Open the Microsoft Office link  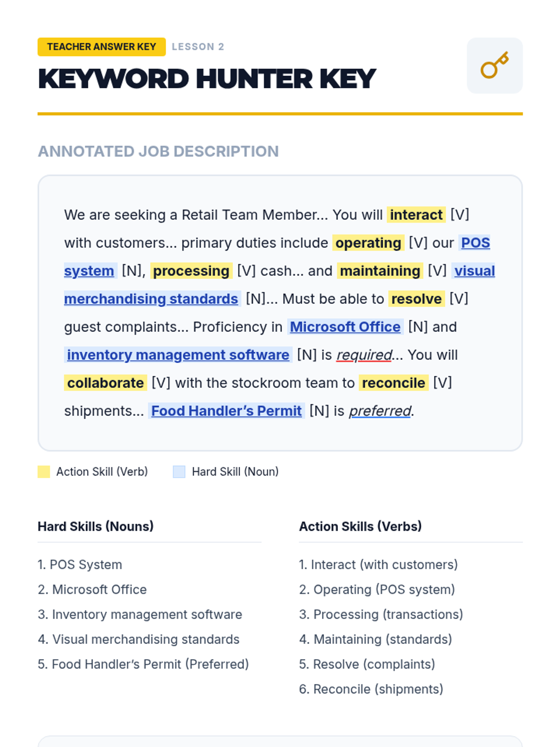point(345,327)
